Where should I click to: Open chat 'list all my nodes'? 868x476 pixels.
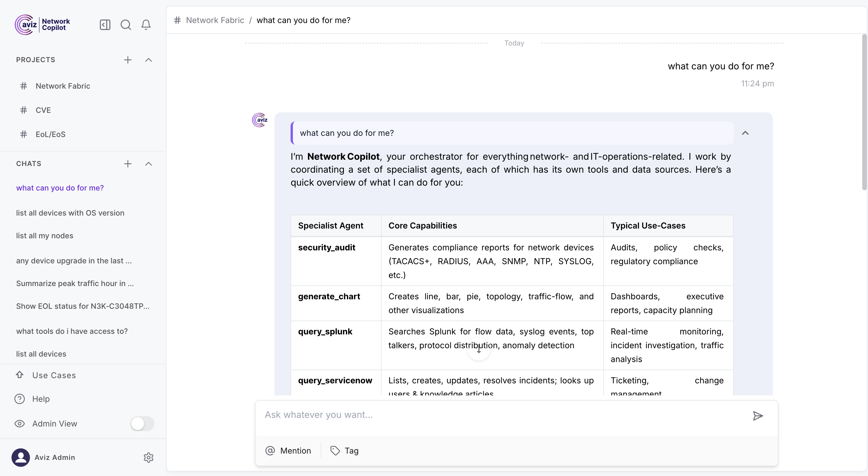click(44, 236)
